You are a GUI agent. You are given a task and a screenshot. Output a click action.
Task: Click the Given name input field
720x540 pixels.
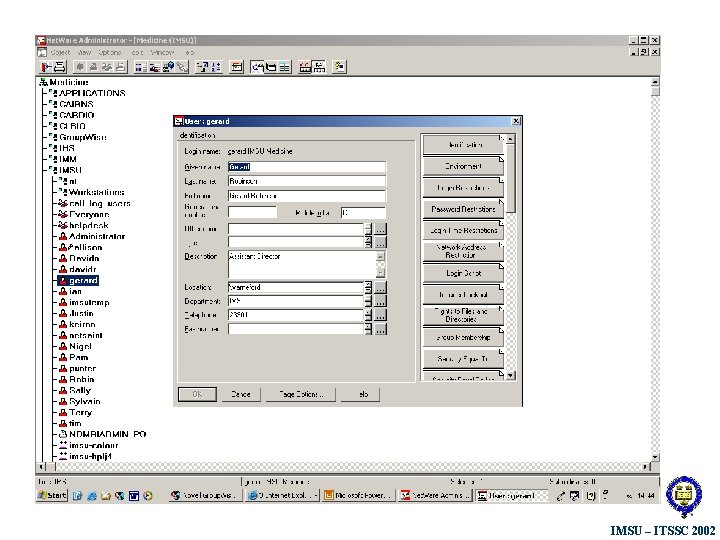point(307,167)
